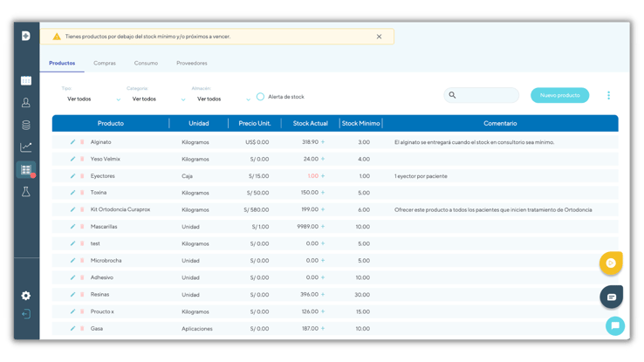Sort by the Precio Unit. column header
Viewport: 644px width, 362px height.
255,123
